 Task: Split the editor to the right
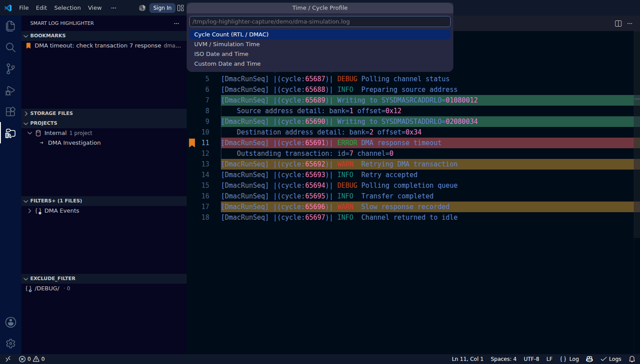pos(618,24)
